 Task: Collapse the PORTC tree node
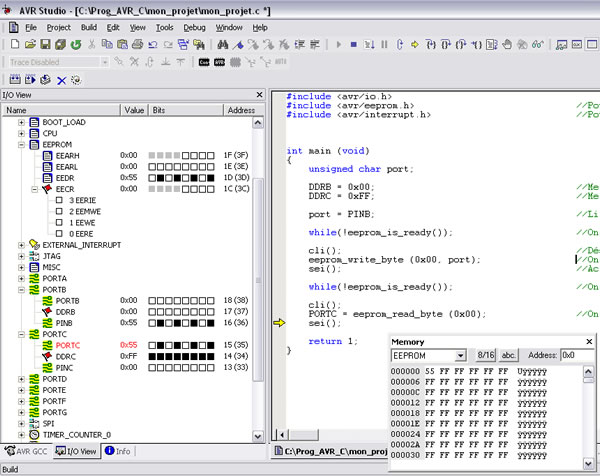click(22, 334)
